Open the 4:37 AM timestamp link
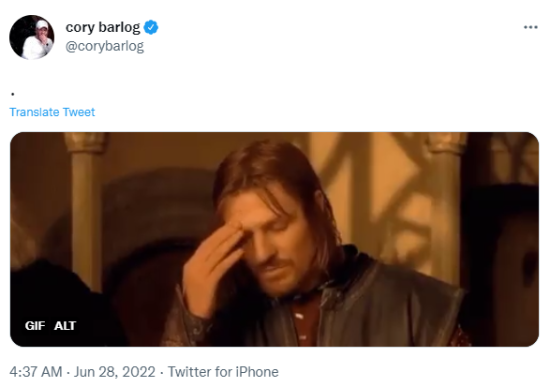This screenshot has width=550, height=387. (x=36, y=372)
